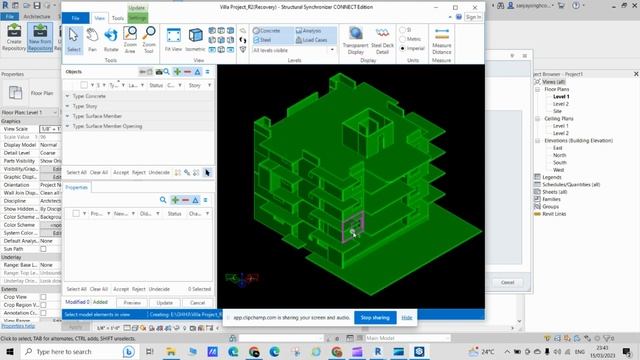The width and height of the screenshot is (640, 360).
Task: Click the Sign In button
Action: pyautogui.click(x=473, y=17)
